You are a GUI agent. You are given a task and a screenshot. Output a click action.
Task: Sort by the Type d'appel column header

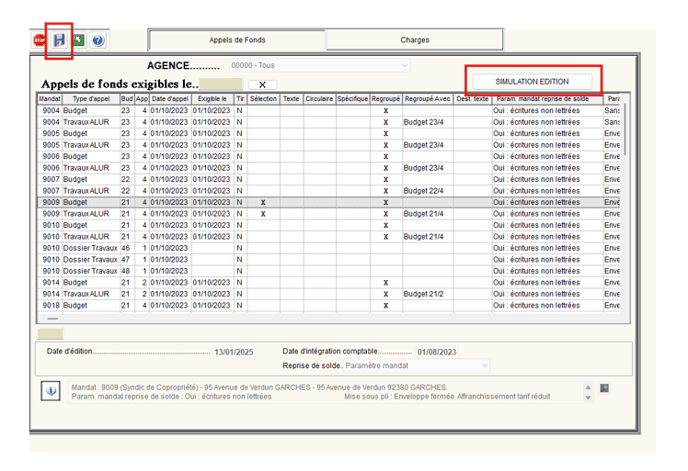(91, 99)
